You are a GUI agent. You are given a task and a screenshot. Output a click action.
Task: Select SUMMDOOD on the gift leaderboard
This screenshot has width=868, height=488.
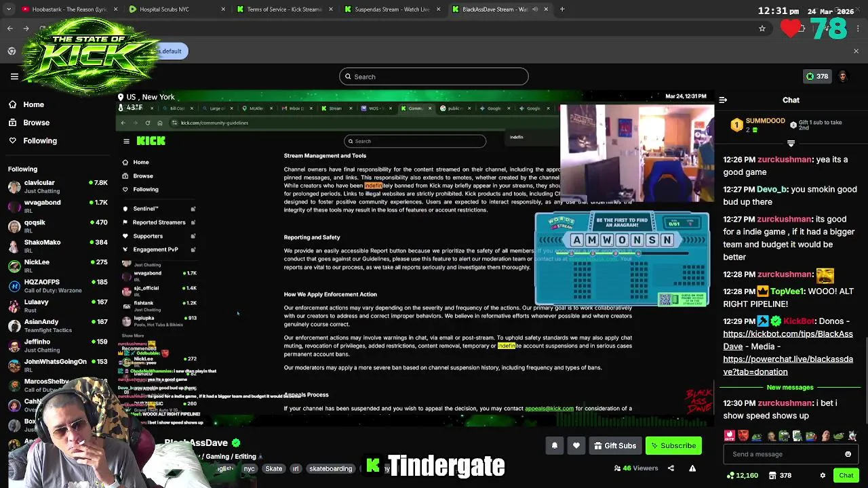[x=759, y=125]
